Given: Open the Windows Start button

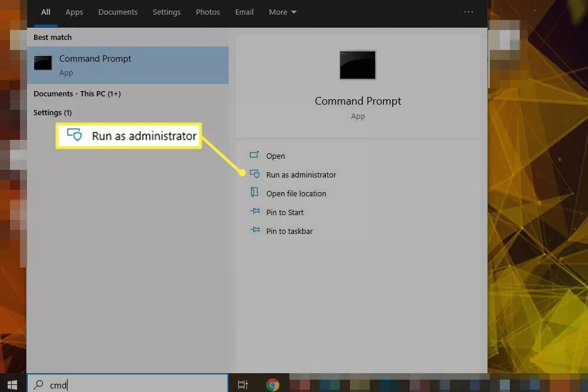Looking at the screenshot, I should point(12,384).
